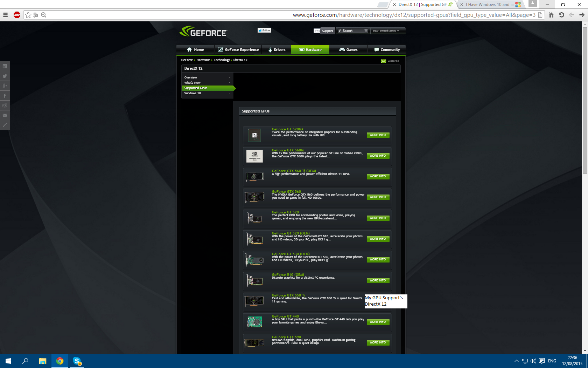
Task: Click the page vertical scrollbar thumb
Action: pos(585,100)
